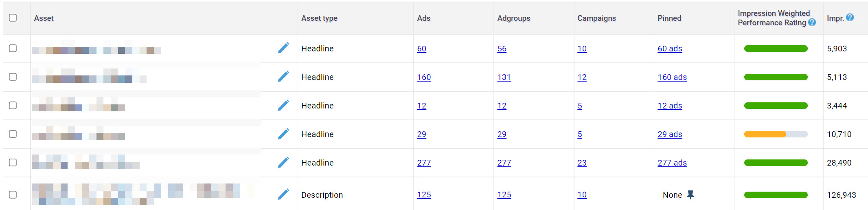Screen dimensions: 868x210
Task: Click the pin icon next to None
Action: [x=690, y=195]
